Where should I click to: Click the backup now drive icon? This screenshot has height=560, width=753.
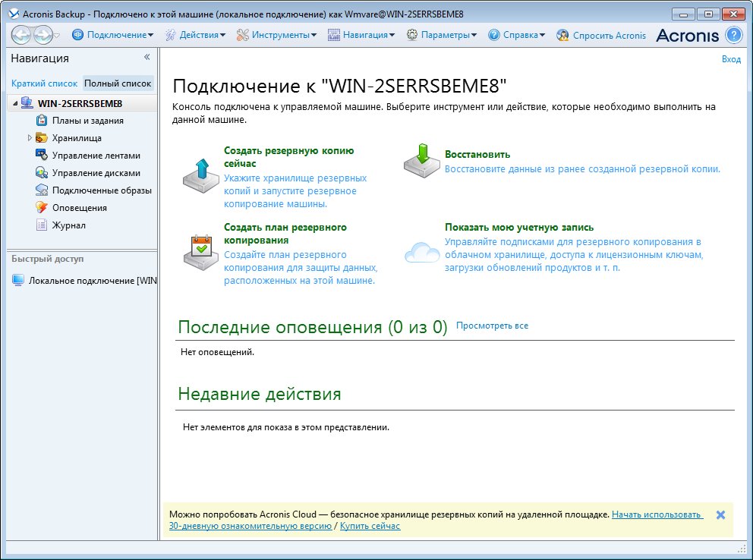click(x=201, y=176)
